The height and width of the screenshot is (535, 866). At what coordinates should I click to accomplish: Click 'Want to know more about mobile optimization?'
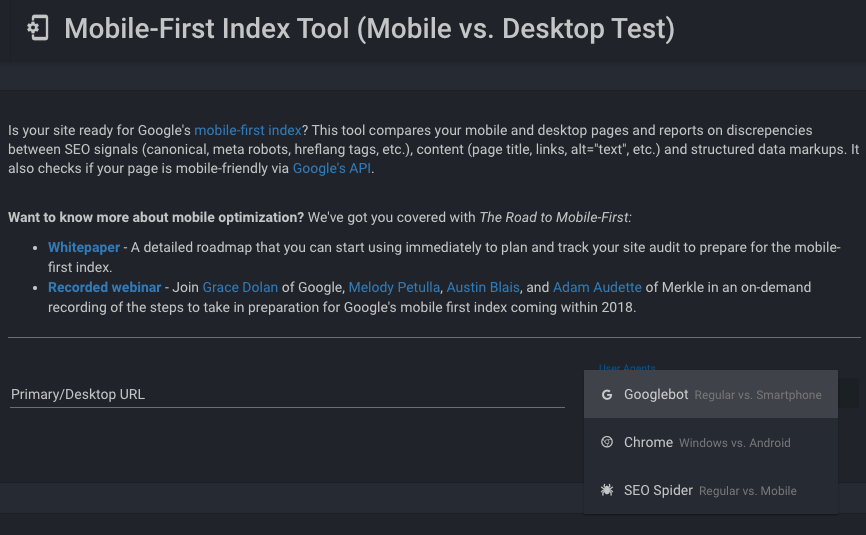156,218
